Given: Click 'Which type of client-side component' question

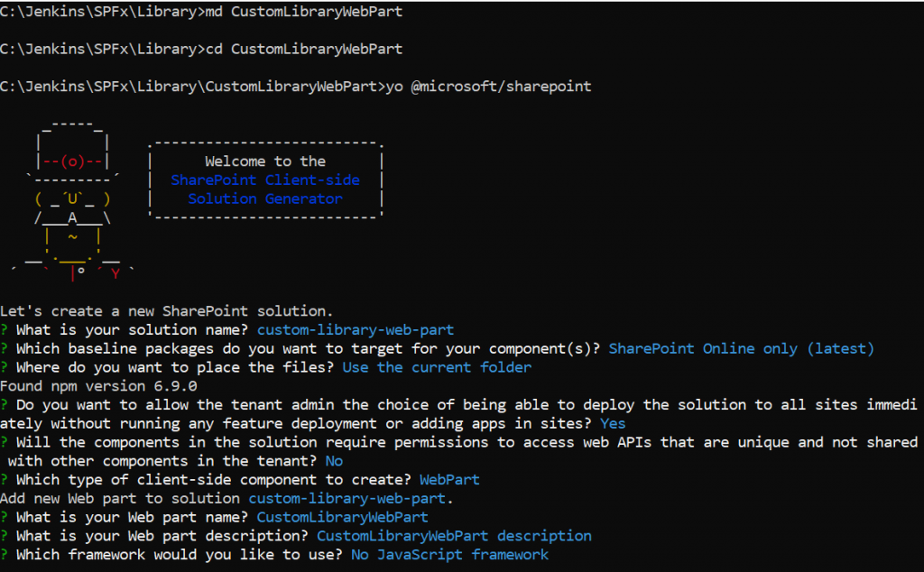Looking at the screenshot, I should 213,480.
